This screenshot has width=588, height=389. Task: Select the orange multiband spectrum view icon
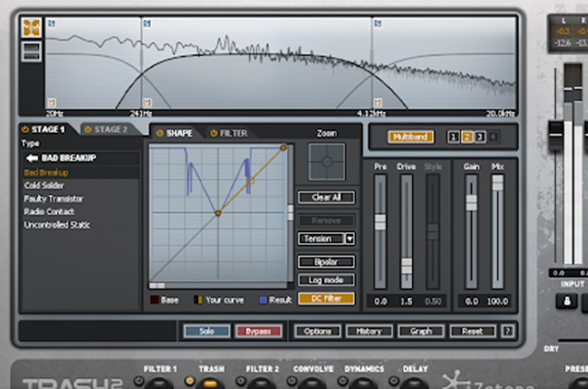(31, 28)
